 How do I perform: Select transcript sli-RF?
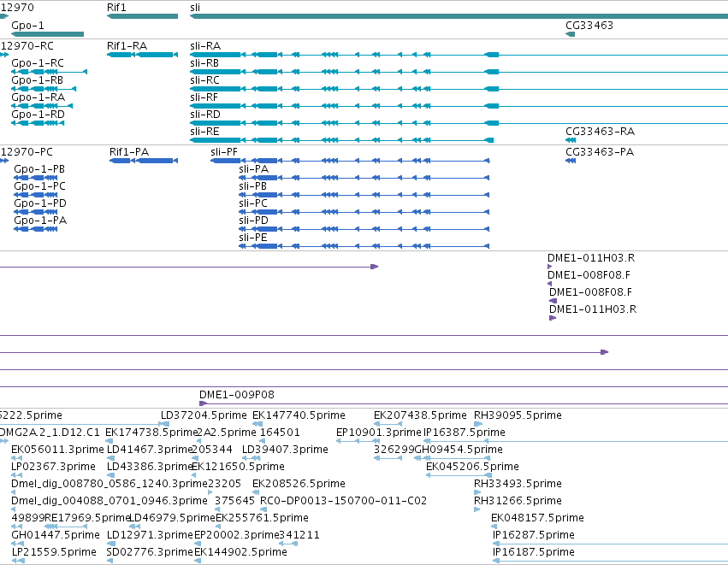[204, 97]
